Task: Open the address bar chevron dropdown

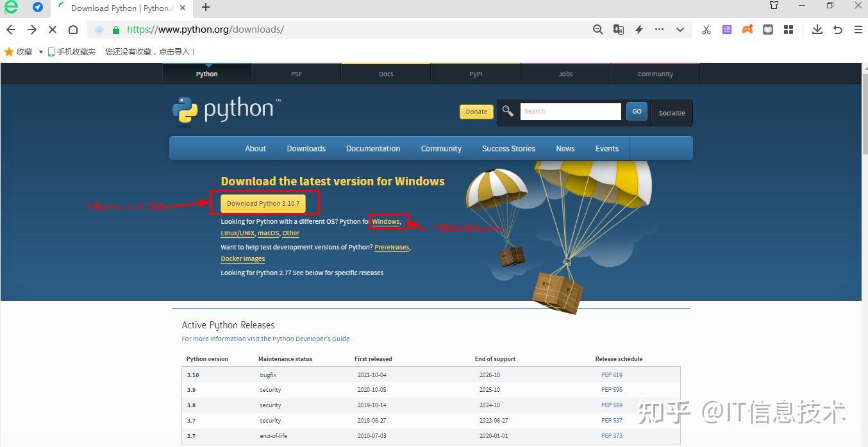Action: coord(680,30)
